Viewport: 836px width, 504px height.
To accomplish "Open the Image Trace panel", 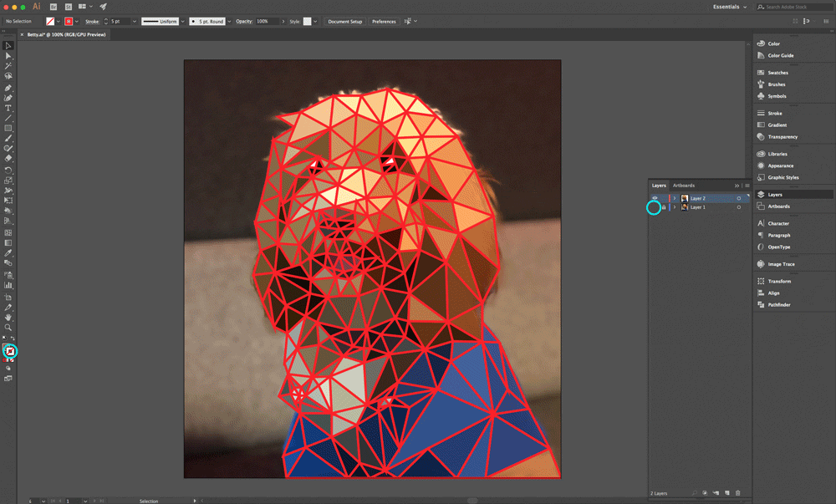I will [x=781, y=264].
